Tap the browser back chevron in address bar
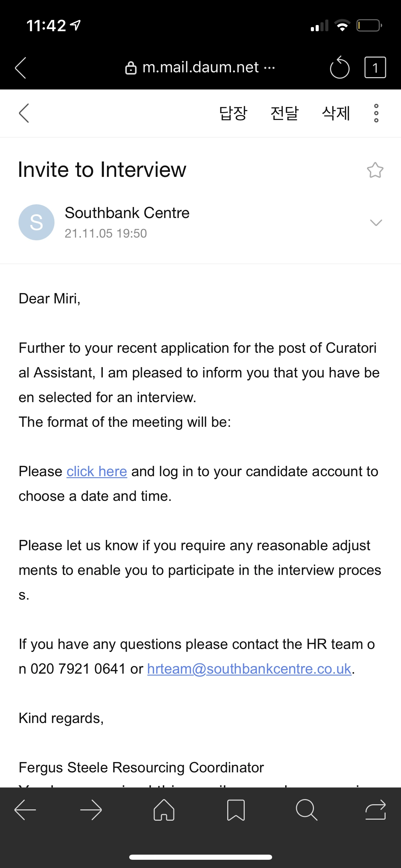Screen dimensions: 401x868 (21, 68)
